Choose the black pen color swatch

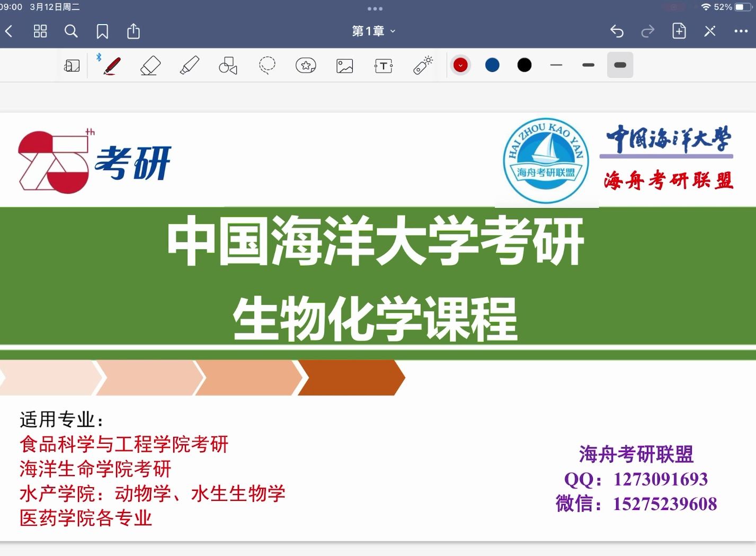coord(524,65)
